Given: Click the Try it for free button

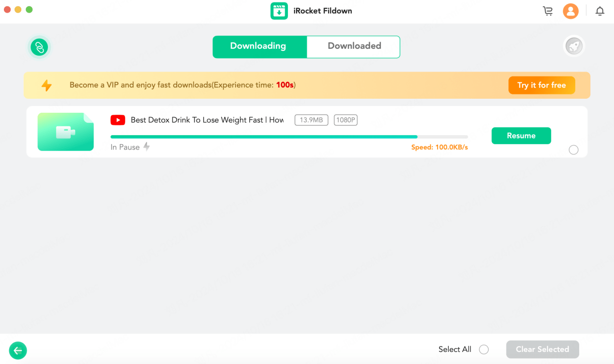Looking at the screenshot, I should pyautogui.click(x=541, y=85).
